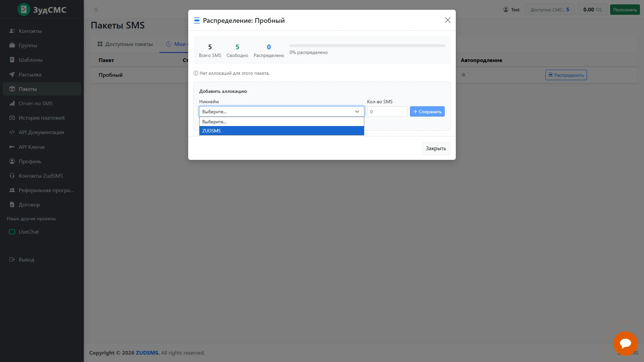Click the Автопродление column header
The image size is (644, 362).
pyautogui.click(x=481, y=60)
